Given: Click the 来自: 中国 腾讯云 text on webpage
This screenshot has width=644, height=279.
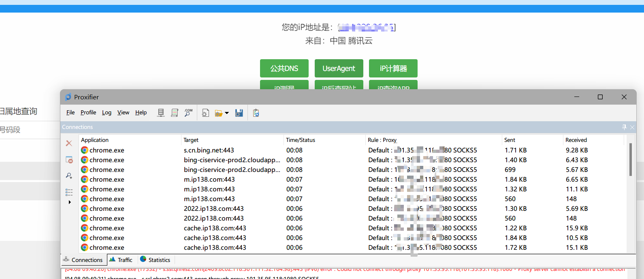Looking at the screenshot, I should (x=339, y=41).
